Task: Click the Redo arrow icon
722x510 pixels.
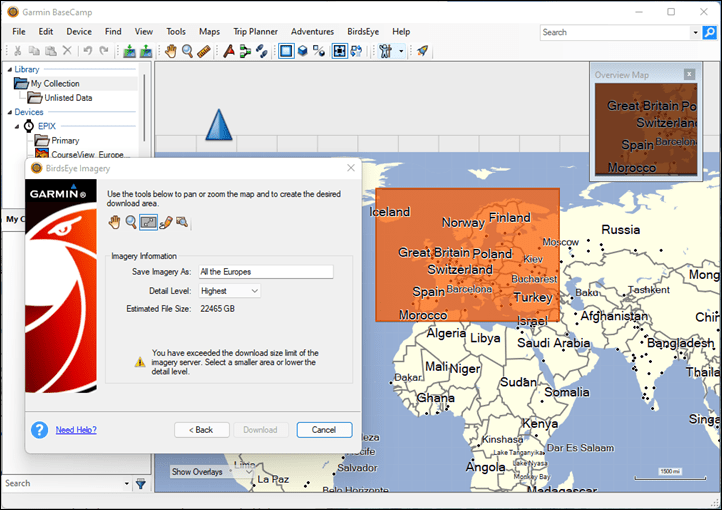Action: [x=104, y=51]
